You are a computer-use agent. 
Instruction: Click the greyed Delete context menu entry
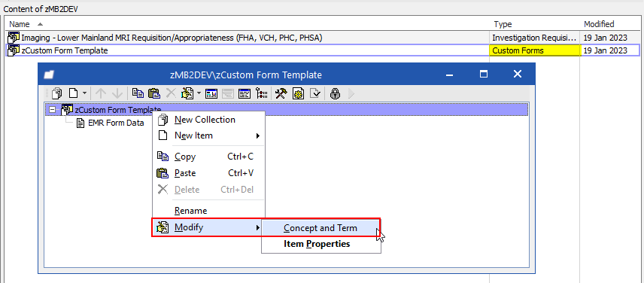click(208, 190)
